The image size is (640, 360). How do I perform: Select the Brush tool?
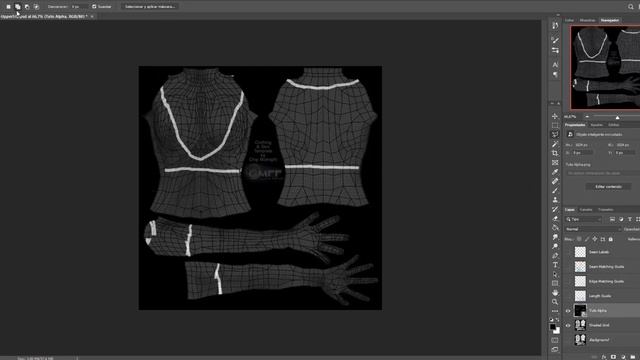coord(555,191)
